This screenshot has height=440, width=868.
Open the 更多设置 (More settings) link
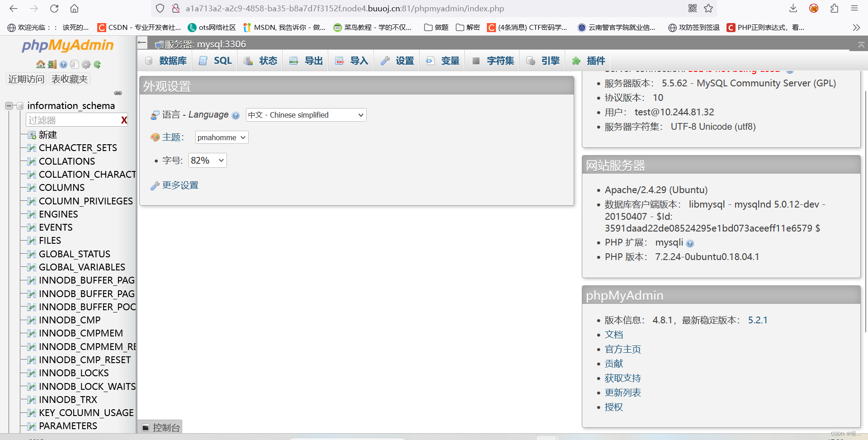pos(180,185)
